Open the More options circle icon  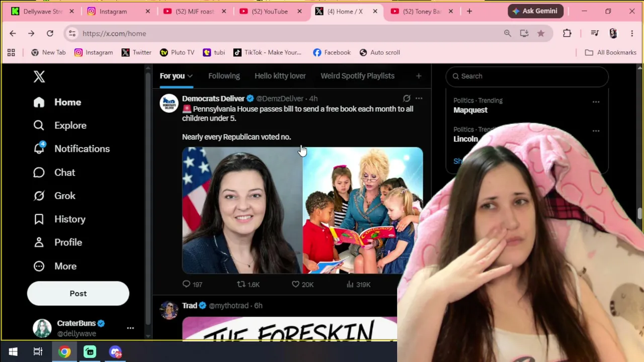39,266
